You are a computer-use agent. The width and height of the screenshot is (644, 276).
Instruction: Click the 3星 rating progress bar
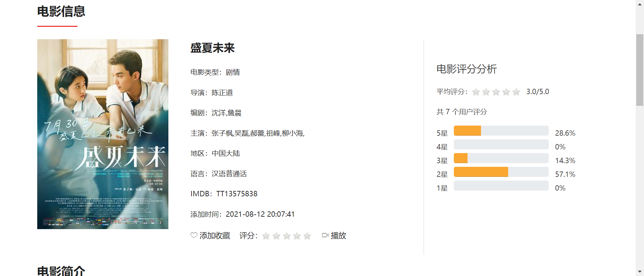click(501, 158)
